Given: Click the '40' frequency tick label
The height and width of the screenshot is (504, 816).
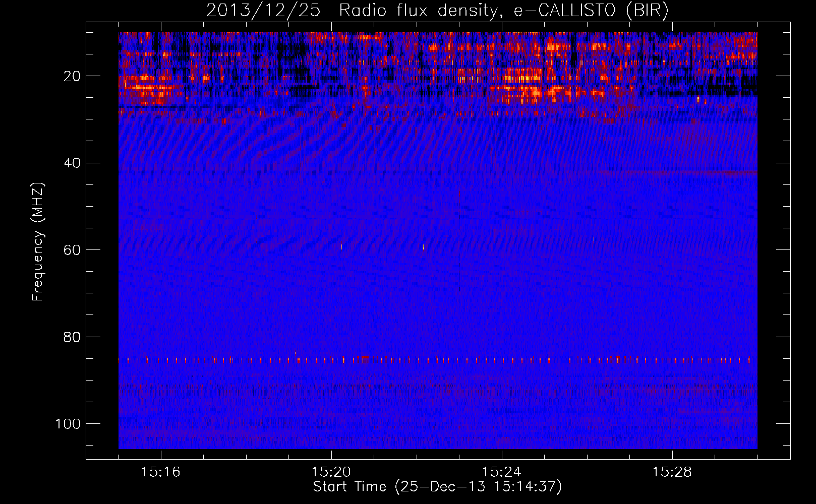Looking at the screenshot, I should [72, 163].
